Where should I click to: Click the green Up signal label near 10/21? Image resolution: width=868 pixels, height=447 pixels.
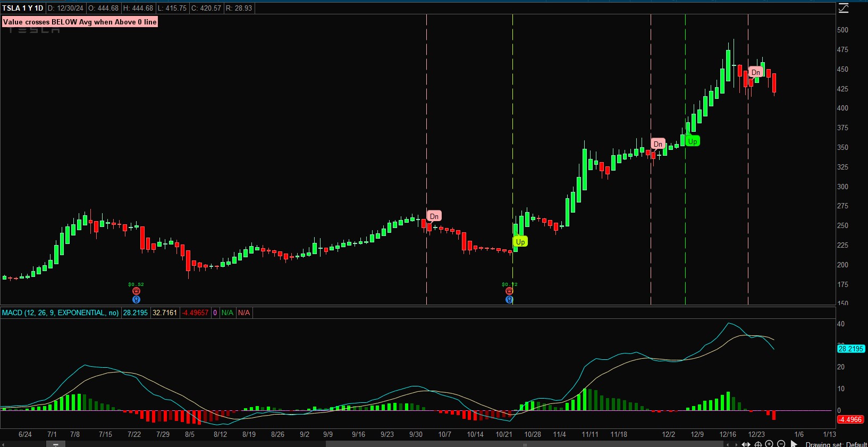(x=520, y=242)
